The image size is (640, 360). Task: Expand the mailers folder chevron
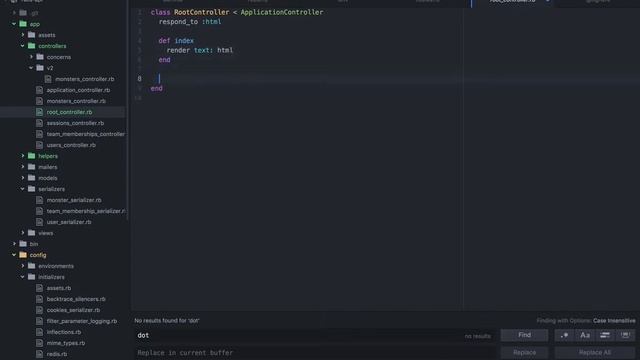click(23, 167)
